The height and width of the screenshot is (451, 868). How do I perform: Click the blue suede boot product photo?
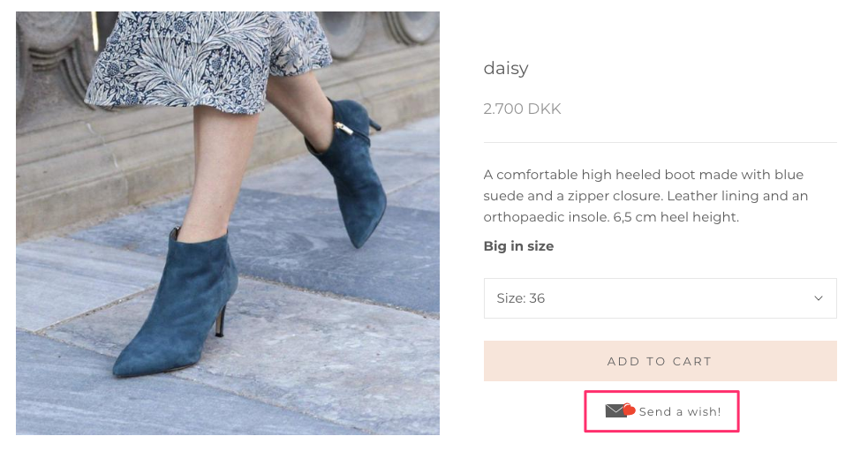[x=228, y=223]
